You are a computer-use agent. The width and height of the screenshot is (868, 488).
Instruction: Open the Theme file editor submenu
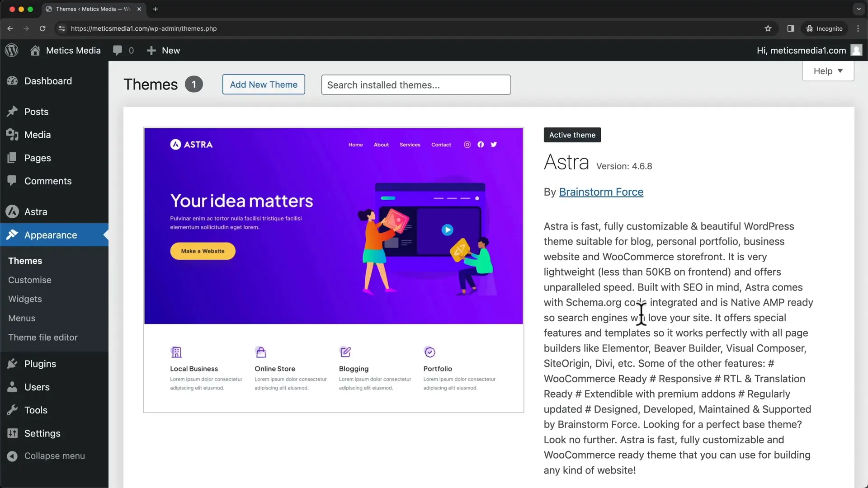43,337
